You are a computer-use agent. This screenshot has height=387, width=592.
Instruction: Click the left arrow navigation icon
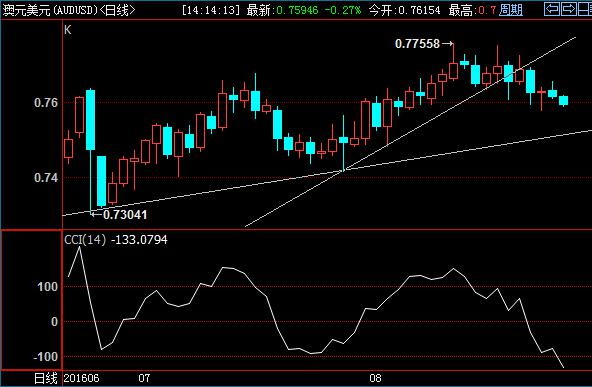552,9
